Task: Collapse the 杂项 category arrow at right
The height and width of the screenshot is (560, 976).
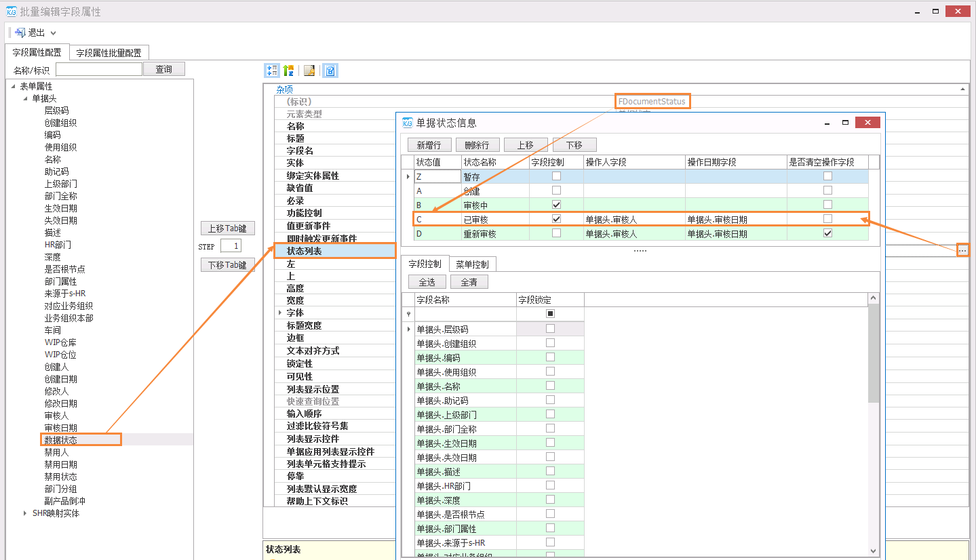Action: [x=963, y=89]
